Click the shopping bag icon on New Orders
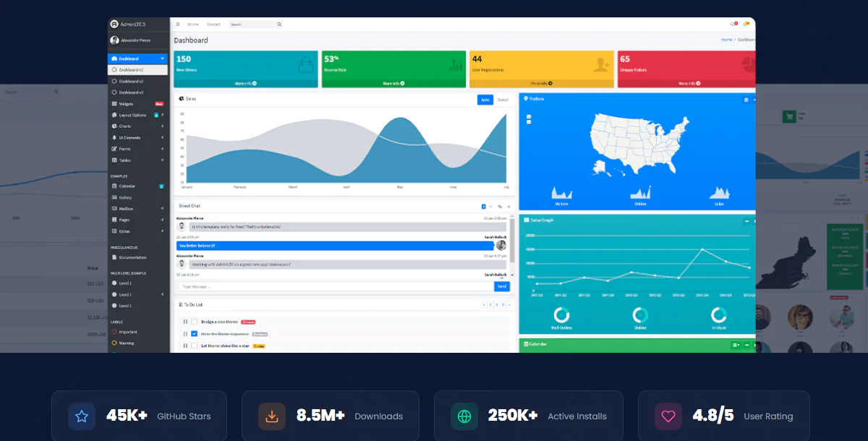Viewport: 868px width, 441px height. pos(305,64)
